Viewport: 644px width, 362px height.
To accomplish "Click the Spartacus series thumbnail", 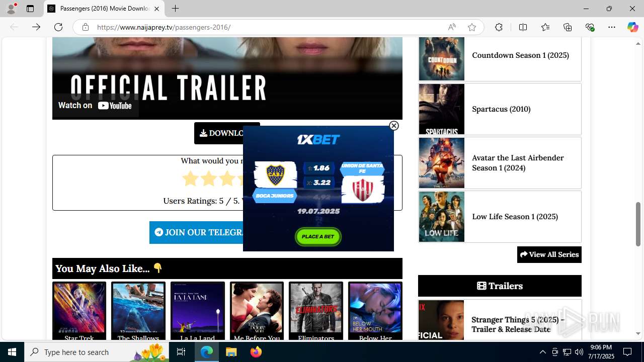I will pyautogui.click(x=442, y=109).
